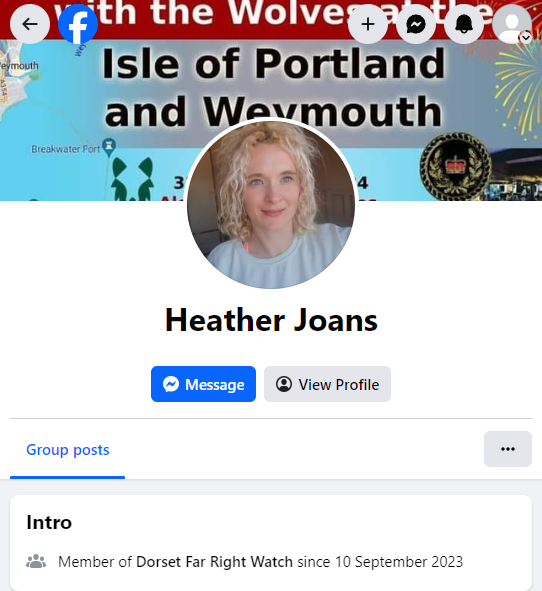The image size is (542, 591).
Task: Click the Message button
Action: (204, 384)
